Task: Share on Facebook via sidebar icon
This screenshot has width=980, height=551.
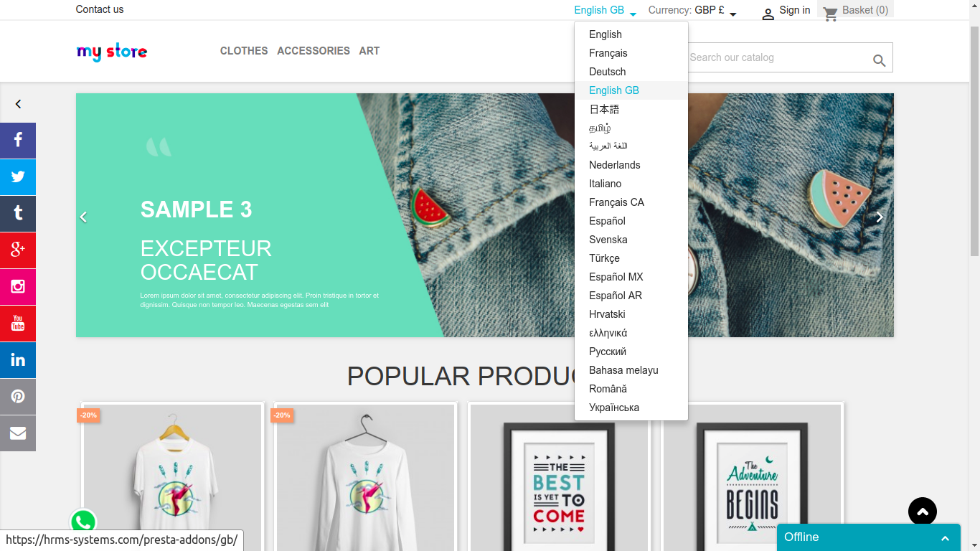Action: (x=18, y=141)
